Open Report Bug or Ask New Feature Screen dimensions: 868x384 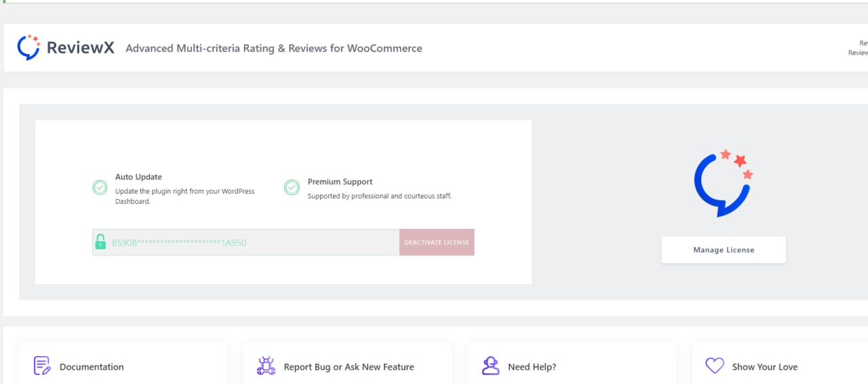[349, 367]
